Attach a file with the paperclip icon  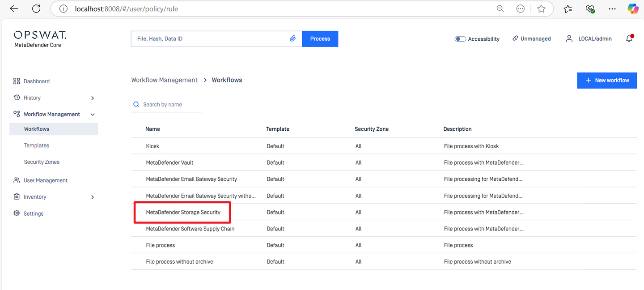coord(292,39)
